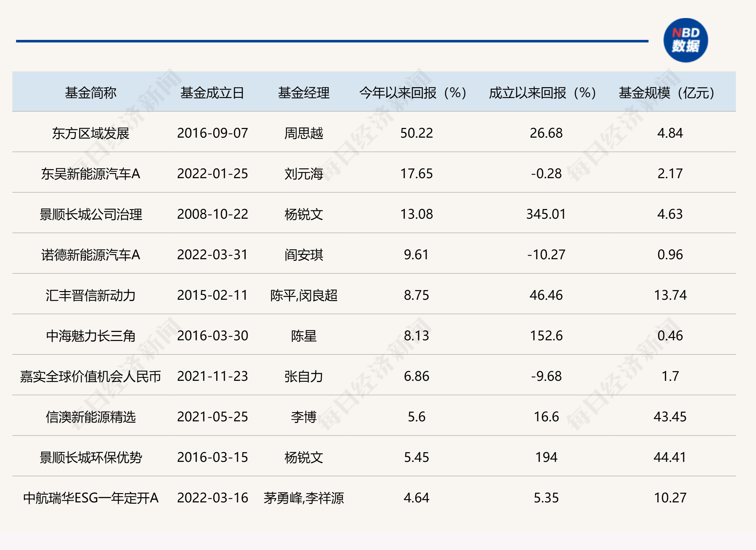Select the 基金简称 column header
The image size is (756, 550).
[91, 93]
